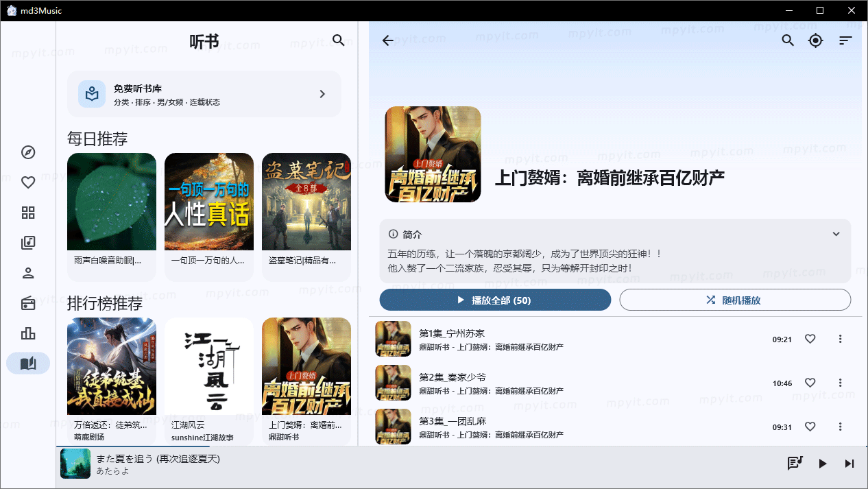Open 一句顶一万句的人性真话 cover
Viewport: 868px width, 489px height.
(x=209, y=202)
